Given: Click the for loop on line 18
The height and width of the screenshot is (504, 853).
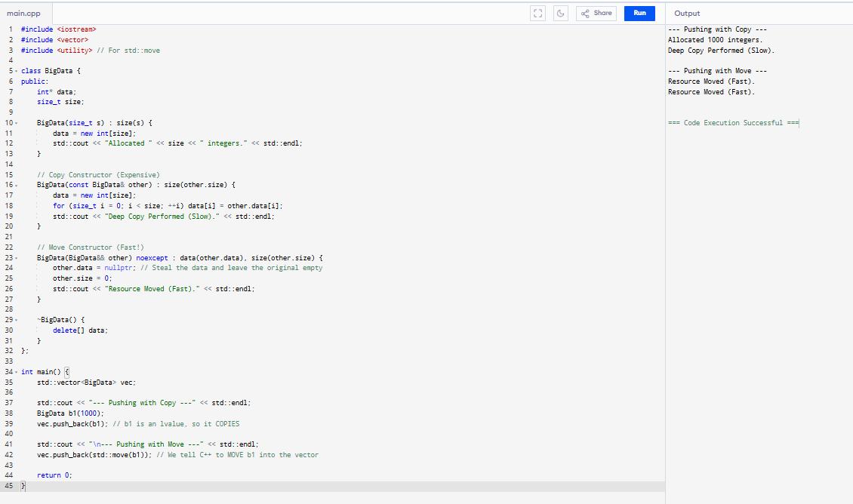Looking at the screenshot, I should point(168,206).
